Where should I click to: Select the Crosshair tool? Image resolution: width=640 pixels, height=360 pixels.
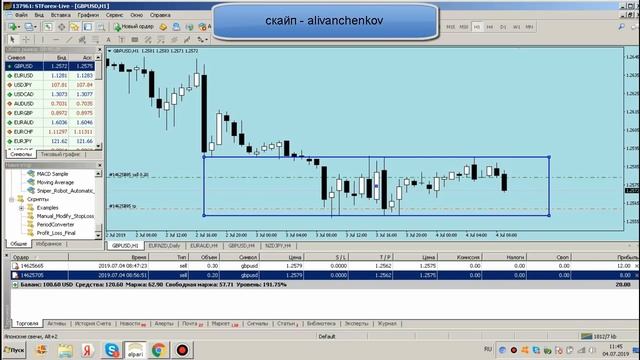[x=26, y=40]
